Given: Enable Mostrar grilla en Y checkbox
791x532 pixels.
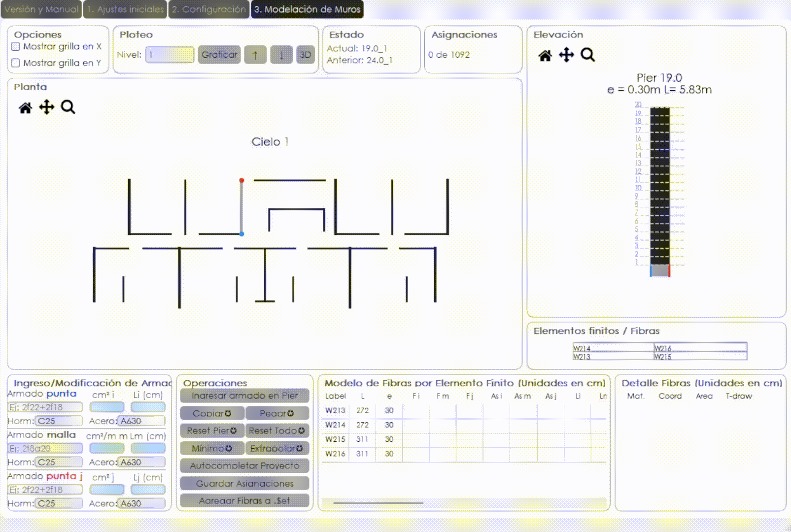Looking at the screenshot, I should tap(16, 63).
